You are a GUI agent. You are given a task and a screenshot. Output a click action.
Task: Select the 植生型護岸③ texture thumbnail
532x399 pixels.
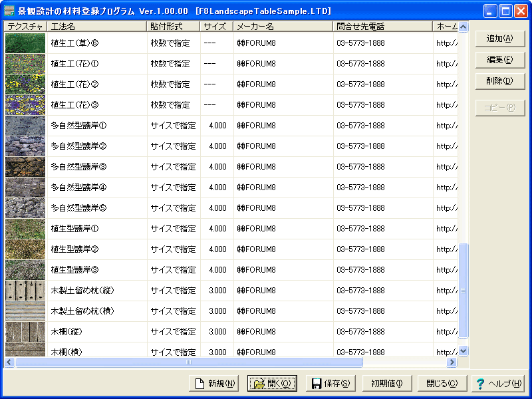click(25, 270)
